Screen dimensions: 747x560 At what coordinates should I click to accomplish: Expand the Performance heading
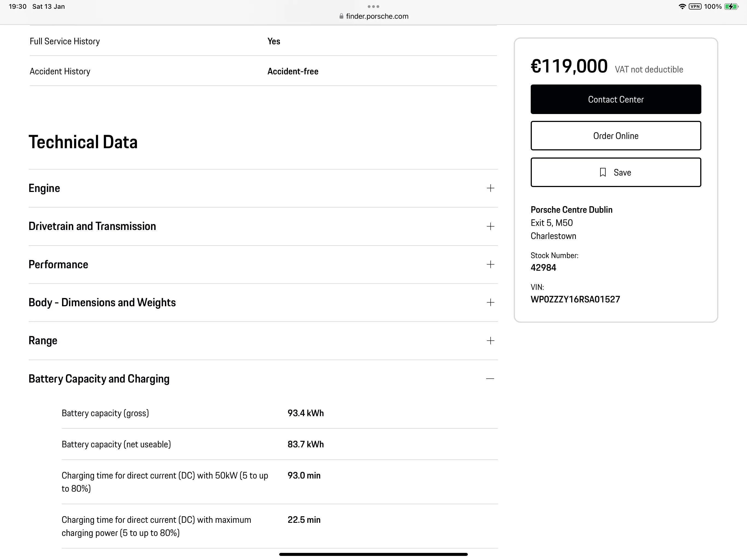59,264
